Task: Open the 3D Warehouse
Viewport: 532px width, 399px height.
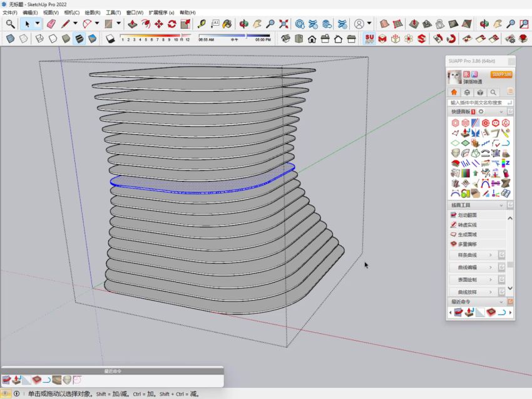Action: [x=300, y=24]
